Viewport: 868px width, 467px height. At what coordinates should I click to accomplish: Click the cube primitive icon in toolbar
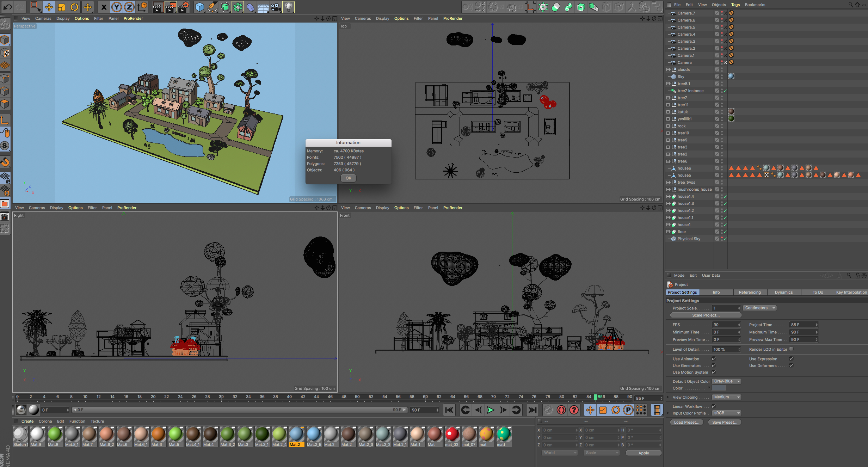pyautogui.click(x=199, y=7)
